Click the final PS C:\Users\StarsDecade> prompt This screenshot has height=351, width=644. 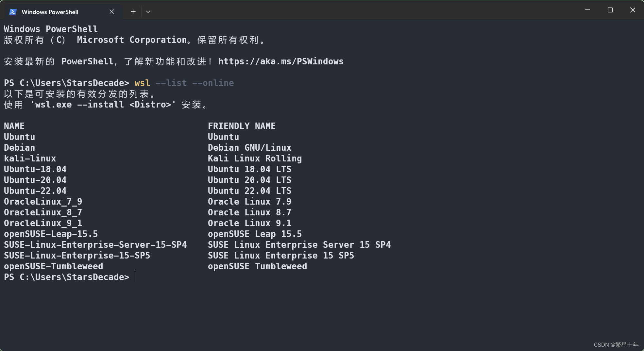(x=67, y=277)
